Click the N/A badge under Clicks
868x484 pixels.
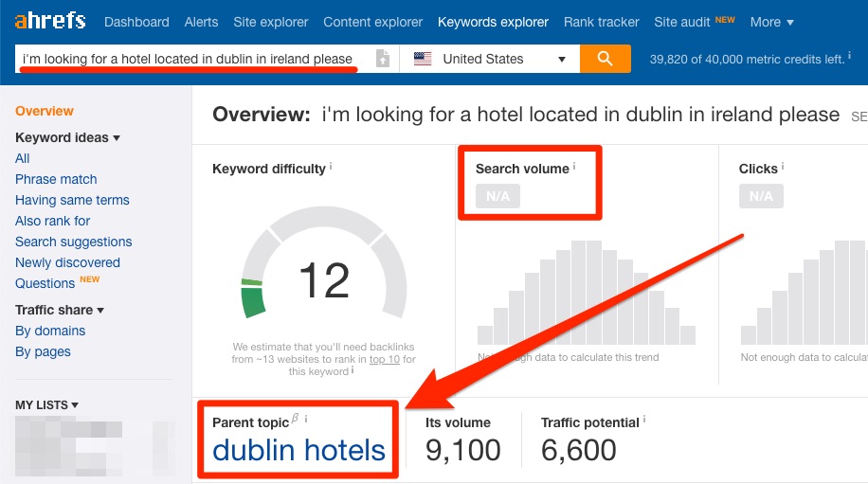coord(761,196)
